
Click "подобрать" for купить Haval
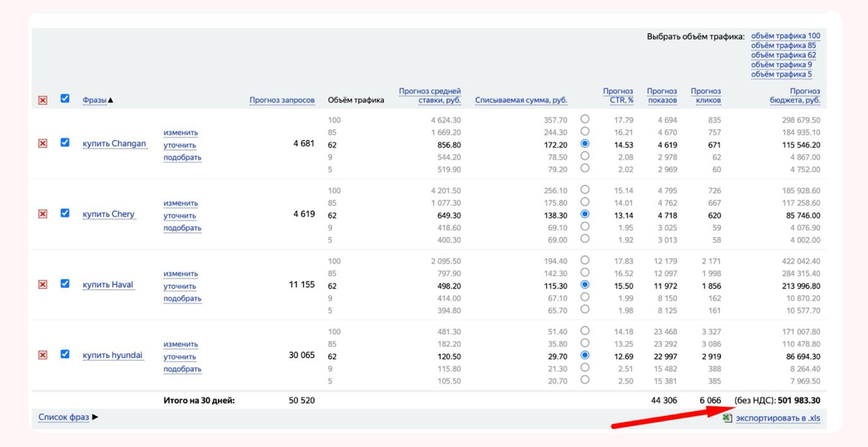tap(182, 298)
